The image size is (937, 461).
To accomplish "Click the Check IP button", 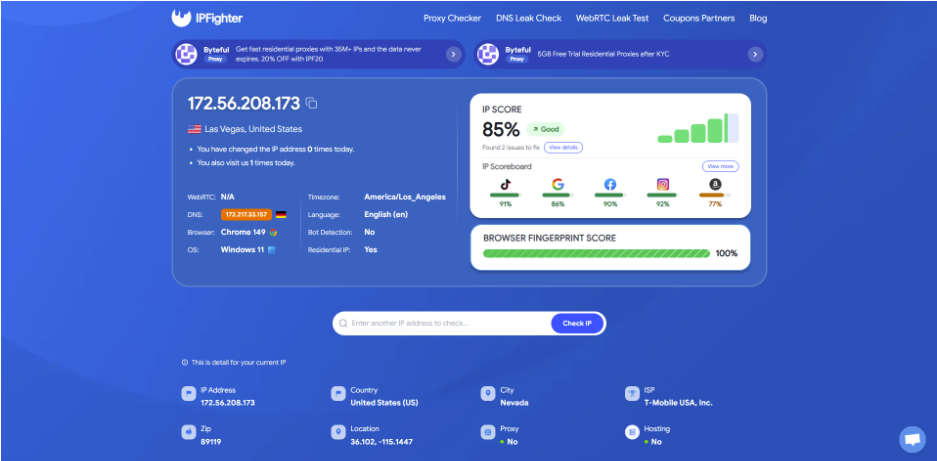I will [577, 323].
